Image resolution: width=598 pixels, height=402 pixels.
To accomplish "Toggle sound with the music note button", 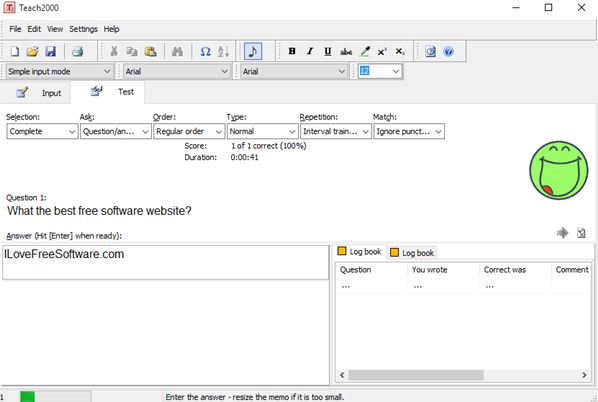I will (252, 51).
